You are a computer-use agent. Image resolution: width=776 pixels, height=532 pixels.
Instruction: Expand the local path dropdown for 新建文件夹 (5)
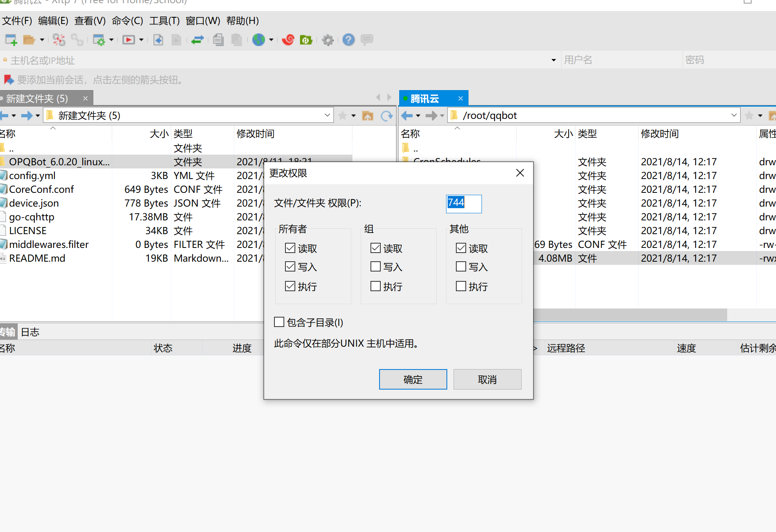pos(327,115)
